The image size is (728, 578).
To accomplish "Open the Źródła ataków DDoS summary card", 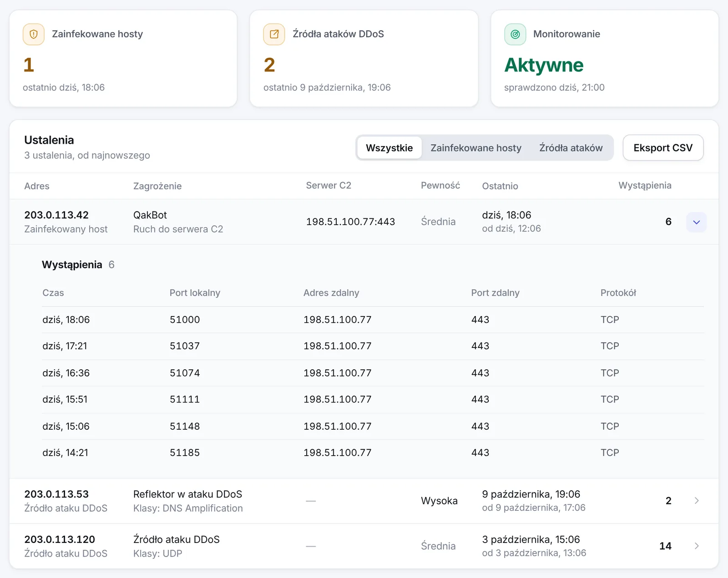I will click(x=364, y=59).
